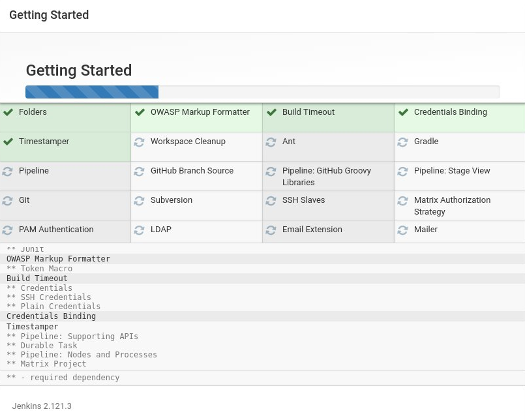Screen dimensions: 525x420
Task: Select the '** Plain Credentials' log line
Action: pos(53,306)
